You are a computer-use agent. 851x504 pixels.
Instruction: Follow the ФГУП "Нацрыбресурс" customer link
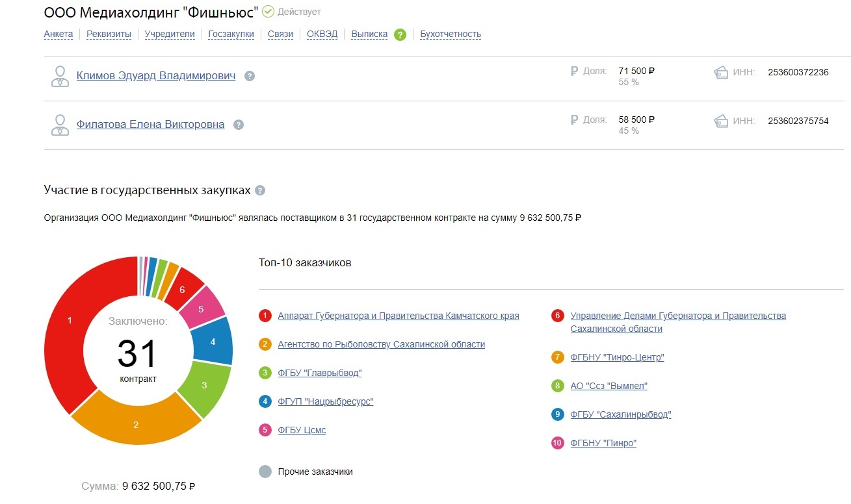[325, 401]
